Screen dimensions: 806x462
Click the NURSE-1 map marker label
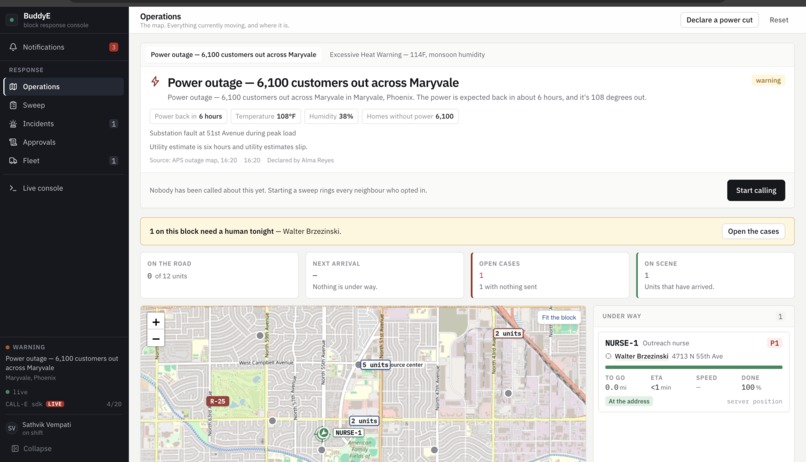point(349,433)
